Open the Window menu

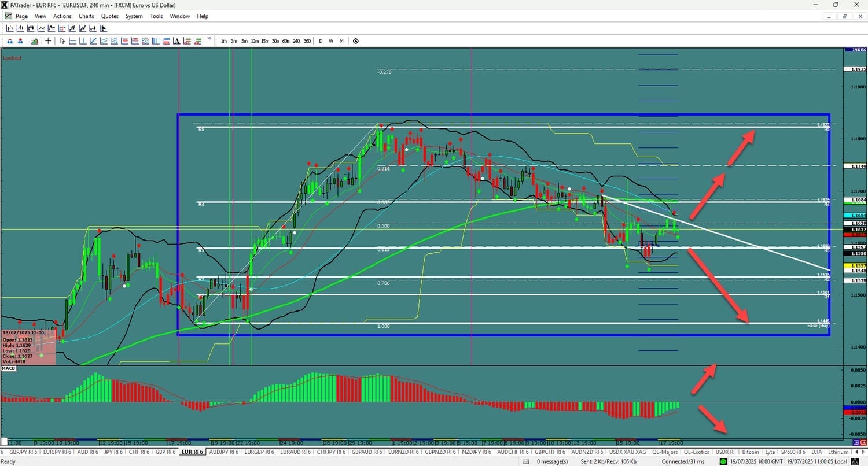(180, 16)
